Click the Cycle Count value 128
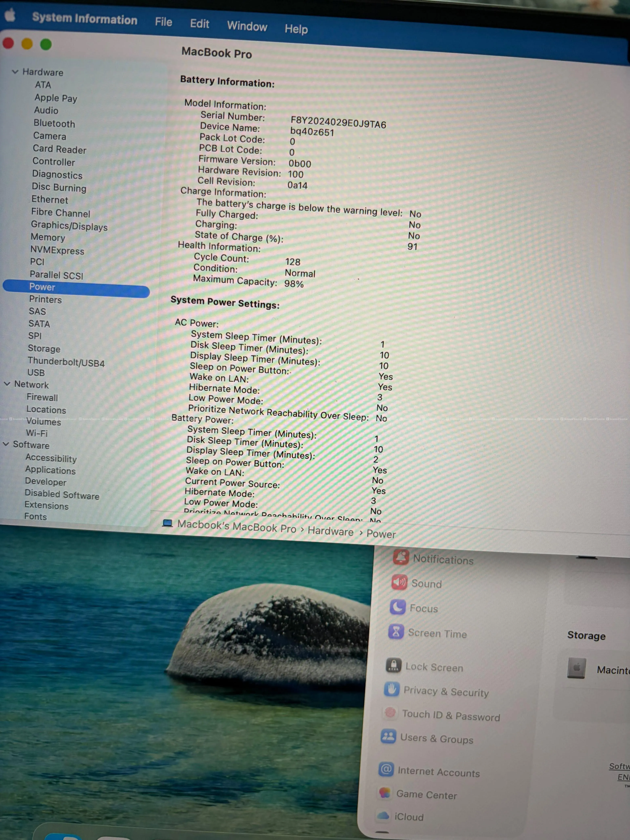The width and height of the screenshot is (630, 840). (293, 262)
